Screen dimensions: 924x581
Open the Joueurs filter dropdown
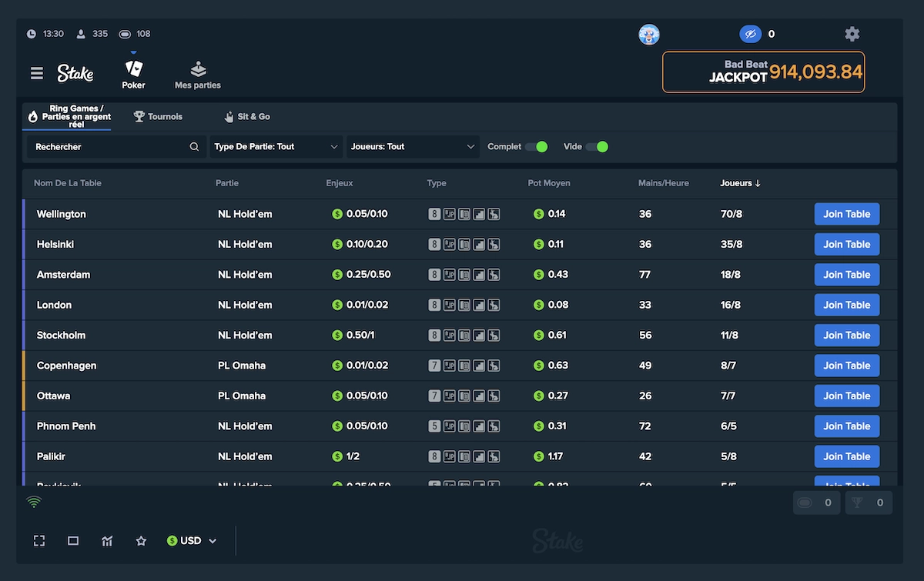(412, 146)
